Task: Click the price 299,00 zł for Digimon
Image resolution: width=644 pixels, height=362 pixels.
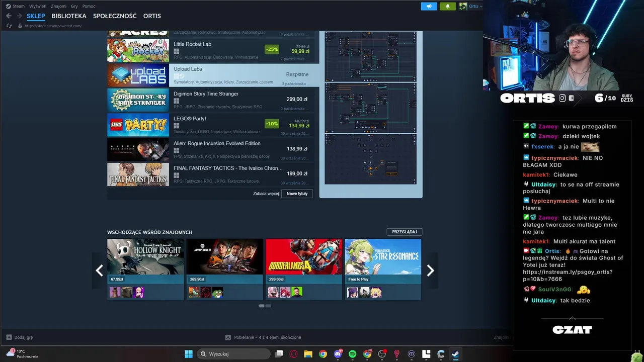Action: (297, 99)
